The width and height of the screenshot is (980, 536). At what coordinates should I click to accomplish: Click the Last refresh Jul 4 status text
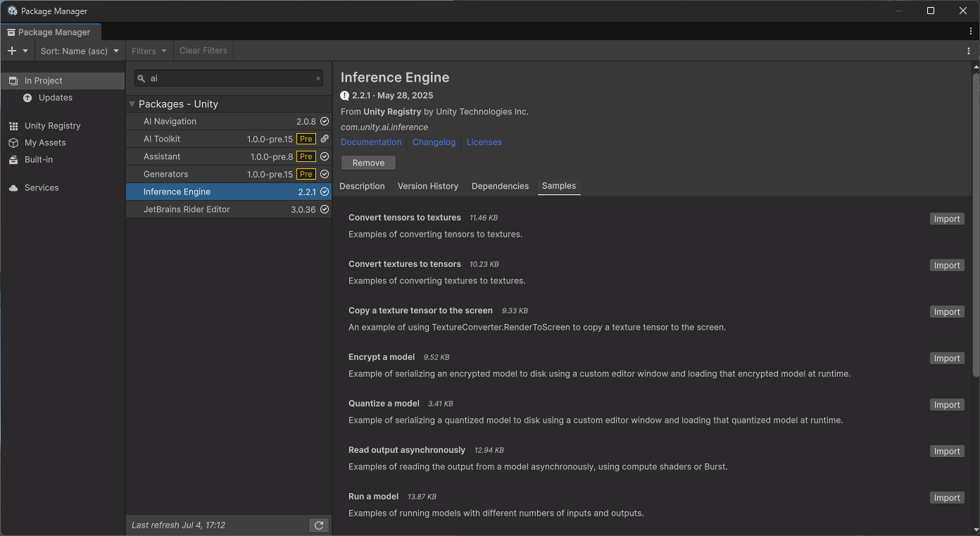point(178,525)
